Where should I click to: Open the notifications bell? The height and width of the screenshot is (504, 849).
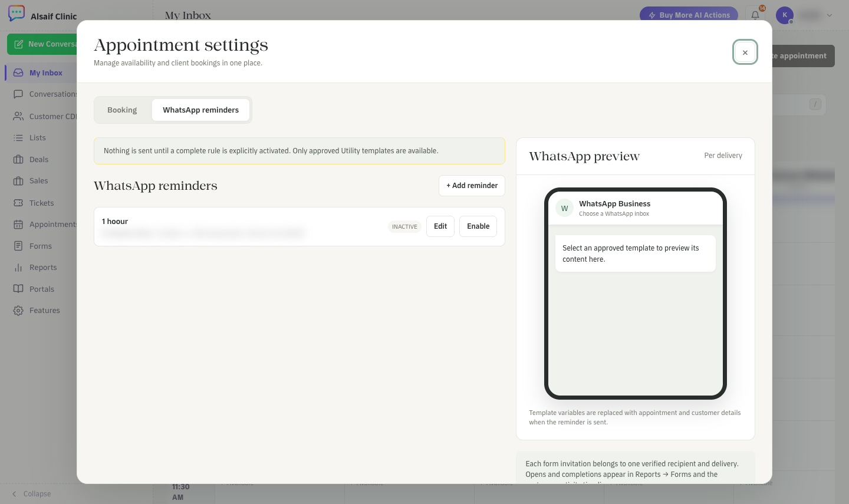755,15
